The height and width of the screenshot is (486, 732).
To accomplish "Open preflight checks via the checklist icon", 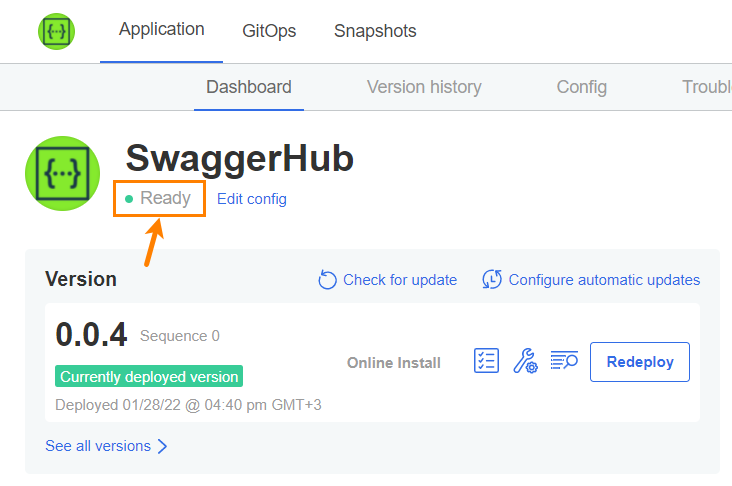I will tap(486, 361).
